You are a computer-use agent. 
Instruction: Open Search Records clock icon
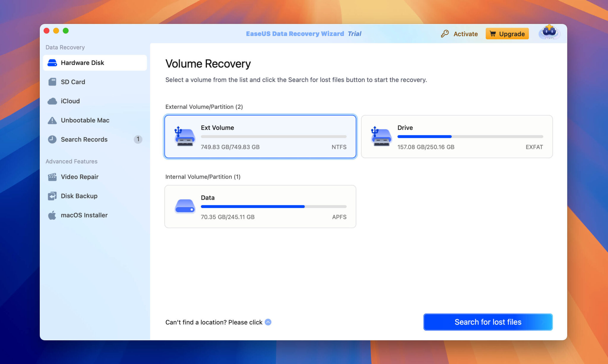[52, 139]
